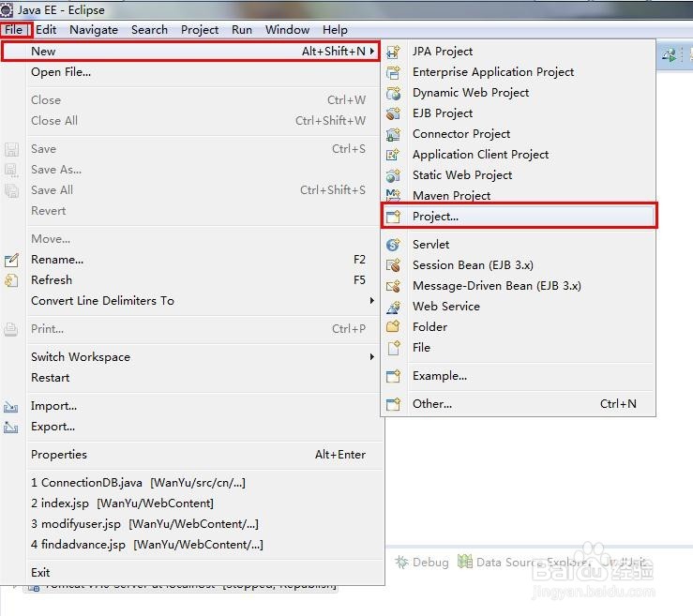Expand Convert Line Delimiters To submenu
This screenshot has width=693, height=616.
(372, 300)
